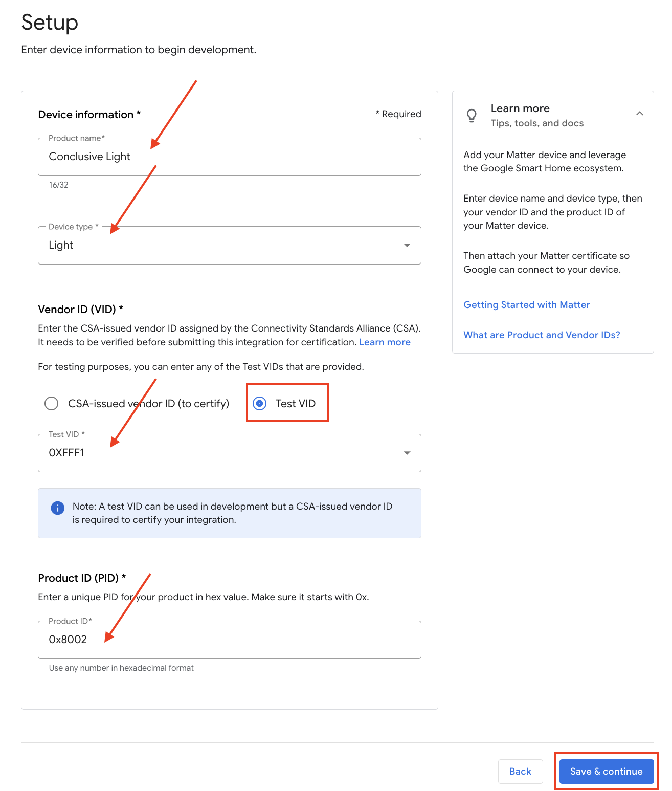The width and height of the screenshot is (672, 791).
Task: Click the lightbulb icon beside Learn more
Action: click(472, 116)
